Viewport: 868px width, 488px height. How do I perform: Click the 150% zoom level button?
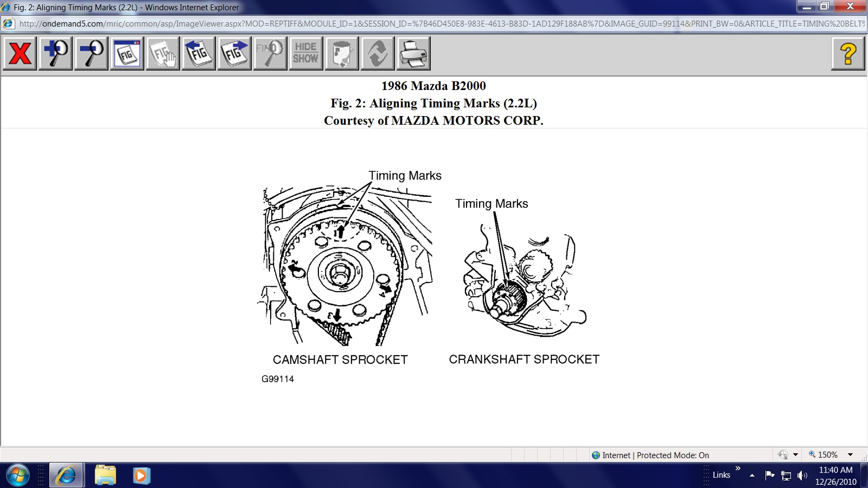[824, 455]
